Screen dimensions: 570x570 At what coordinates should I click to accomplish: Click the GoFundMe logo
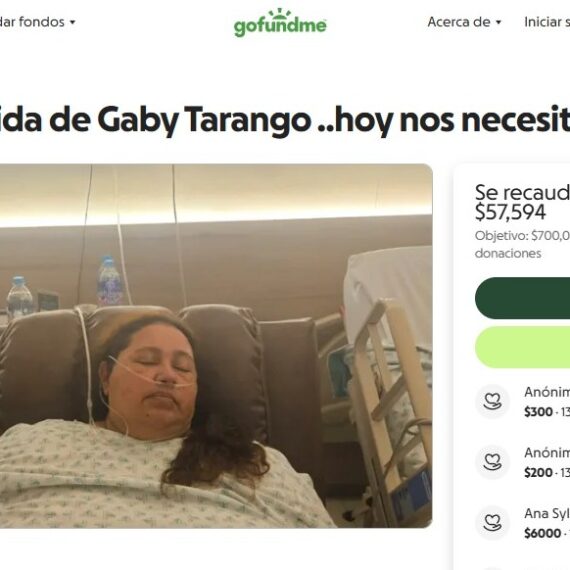click(x=280, y=23)
